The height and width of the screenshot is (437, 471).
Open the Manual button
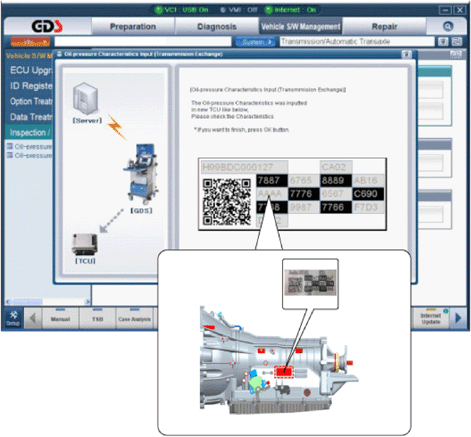60,319
